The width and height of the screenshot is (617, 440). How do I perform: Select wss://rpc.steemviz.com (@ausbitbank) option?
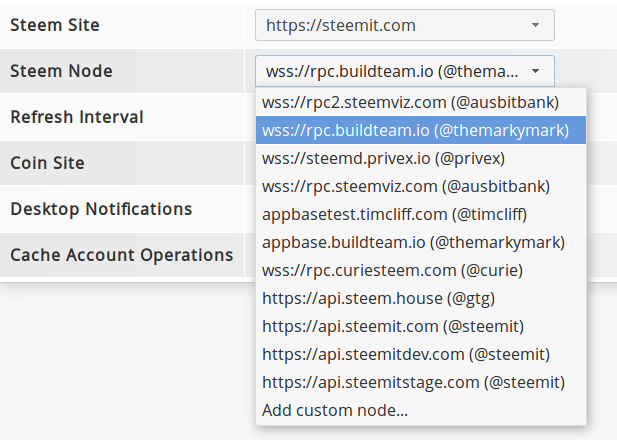(421, 186)
